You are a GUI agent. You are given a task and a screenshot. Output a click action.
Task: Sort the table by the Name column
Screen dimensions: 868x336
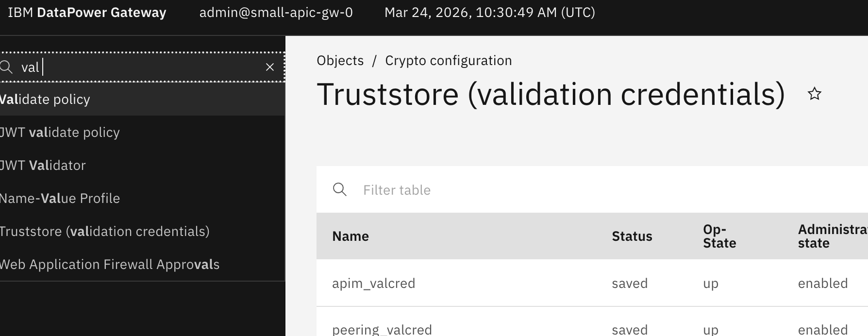(x=351, y=236)
